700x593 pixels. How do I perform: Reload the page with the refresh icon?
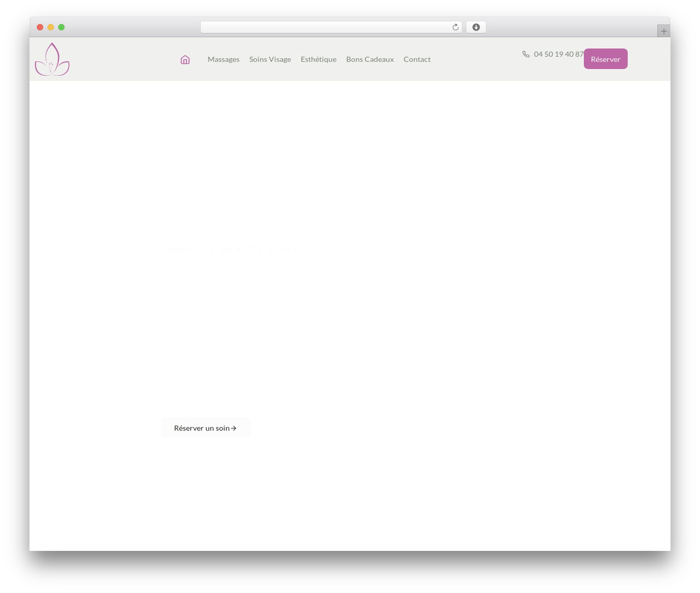coord(455,27)
